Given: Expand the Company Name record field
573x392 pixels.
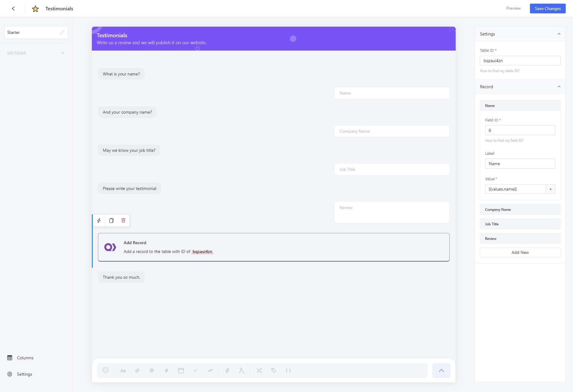Looking at the screenshot, I should coord(520,210).
